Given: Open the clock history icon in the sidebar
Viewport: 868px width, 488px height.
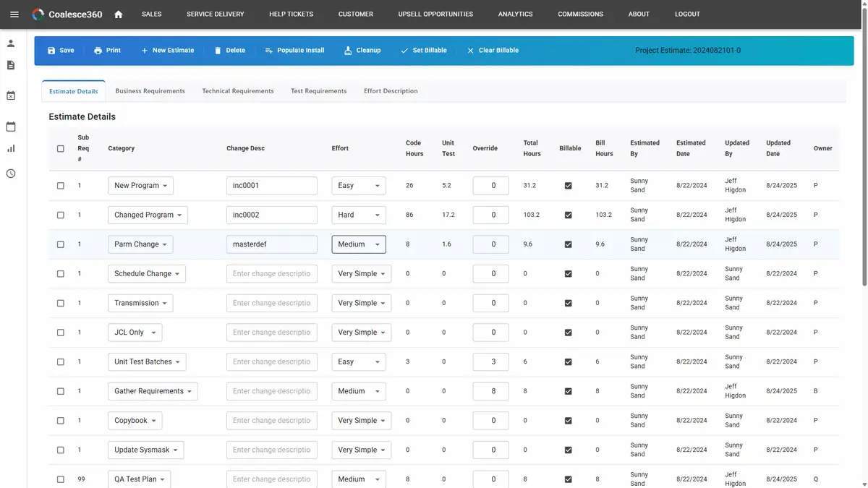Looking at the screenshot, I should point(10,173).
